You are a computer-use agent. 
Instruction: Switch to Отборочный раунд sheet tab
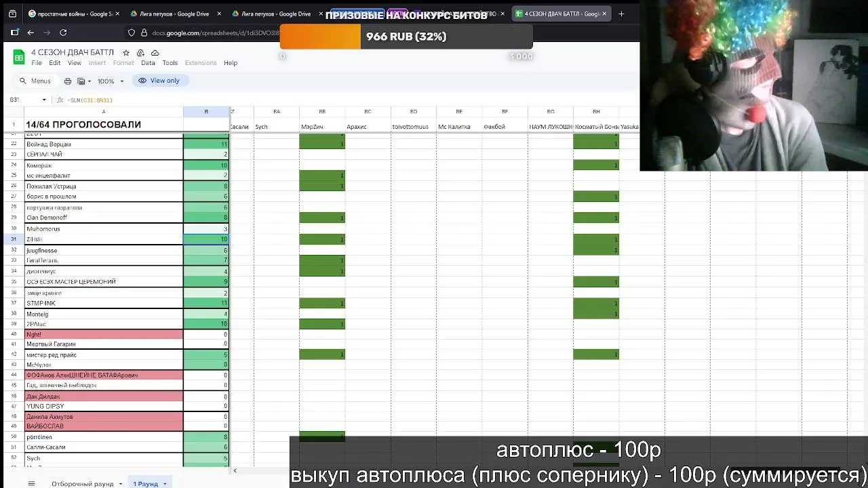pyautogui.click(x=83, y=483)
